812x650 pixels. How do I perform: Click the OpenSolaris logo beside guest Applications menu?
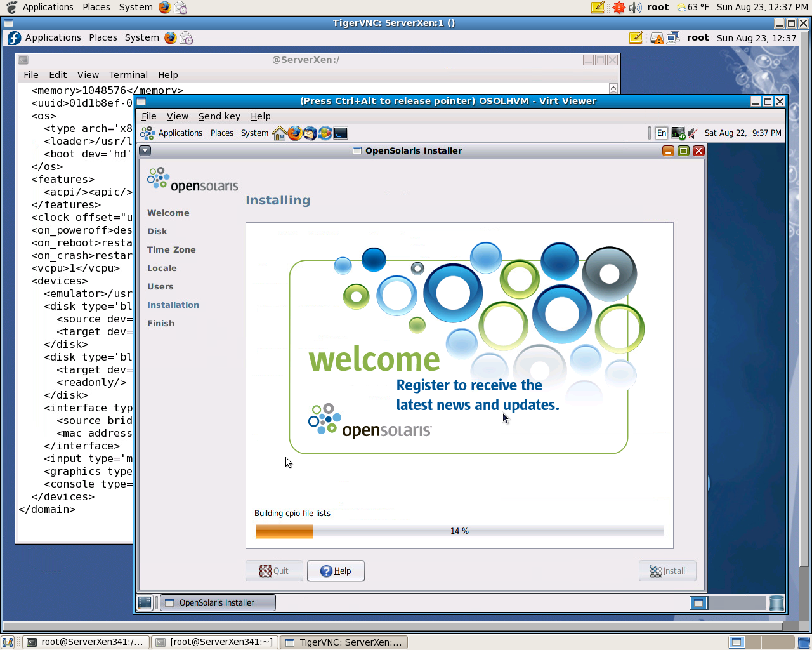click(x=148, y=133)
